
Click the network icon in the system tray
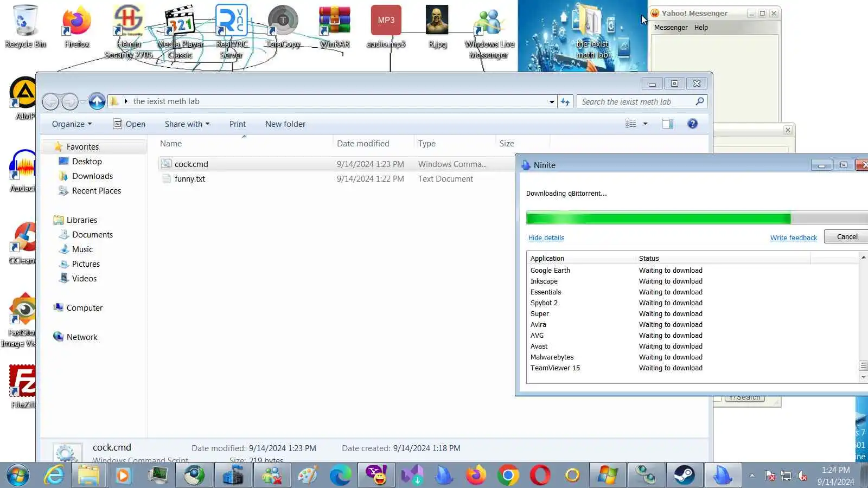pyautogui.click(x=786, y=476)
